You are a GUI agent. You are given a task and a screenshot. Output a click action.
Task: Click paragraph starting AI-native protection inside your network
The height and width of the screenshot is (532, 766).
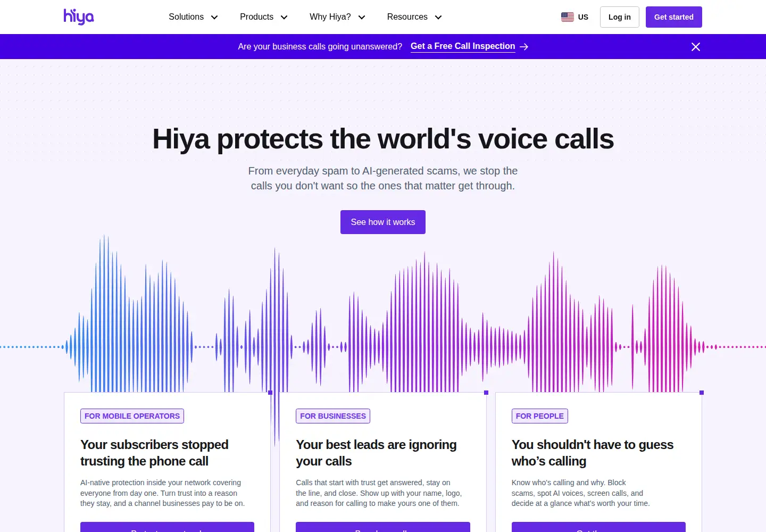pyautogui.click(x=163, y=493)
